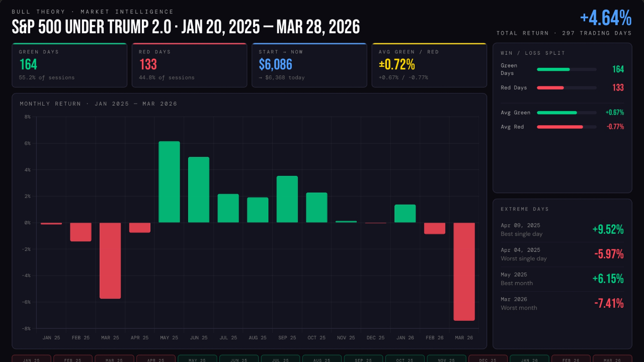
Task: Click the 'DEC 25' x-axis label
Action: [x=375, y=338]
